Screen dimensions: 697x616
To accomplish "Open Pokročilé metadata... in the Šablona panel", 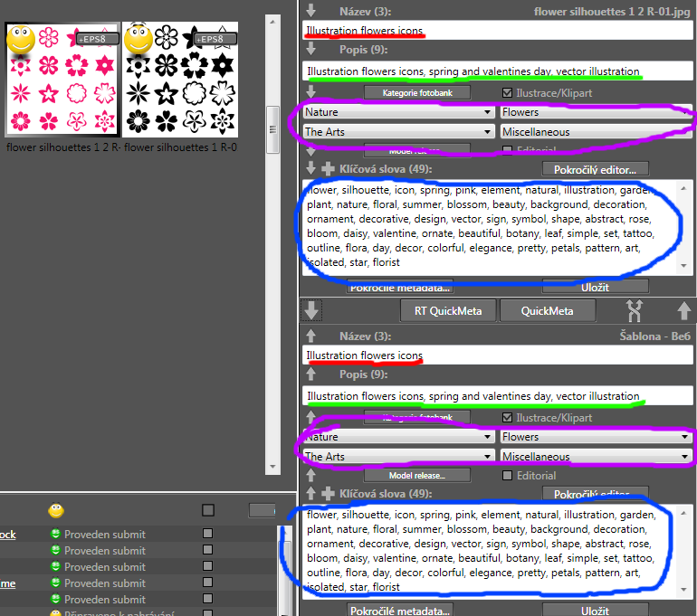I will [x=399, y=611].
